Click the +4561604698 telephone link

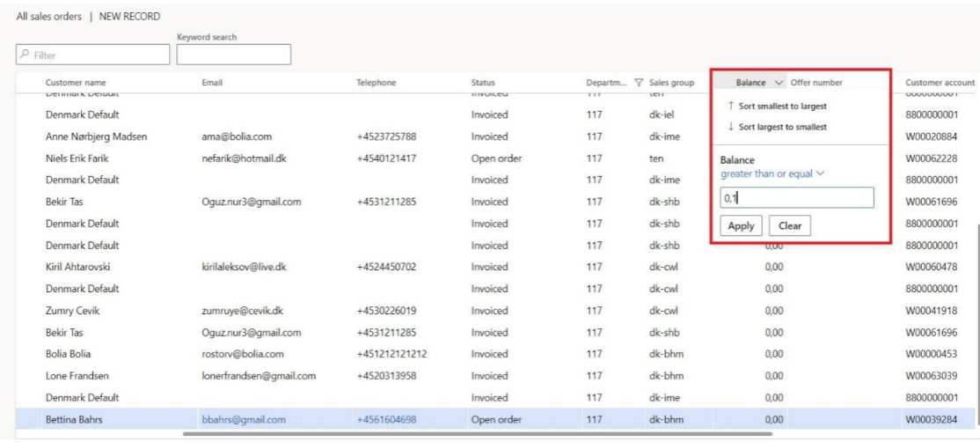(x=387, y=420)
